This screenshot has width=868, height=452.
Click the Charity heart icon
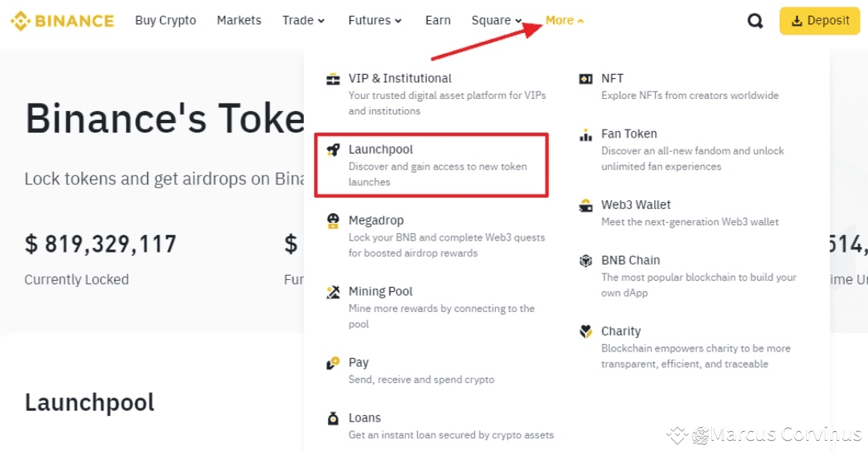tap(586, 331)
